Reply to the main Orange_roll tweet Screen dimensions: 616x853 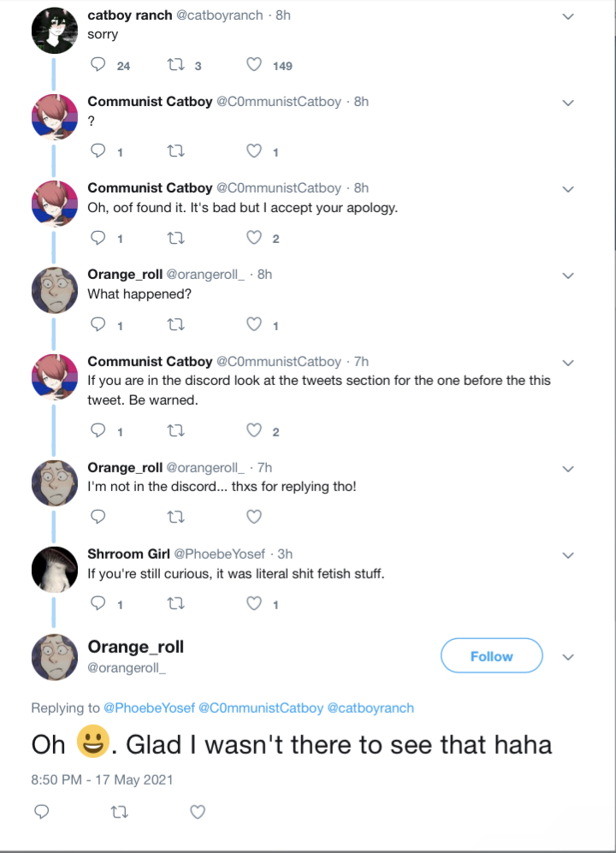(x=41, y=812)
